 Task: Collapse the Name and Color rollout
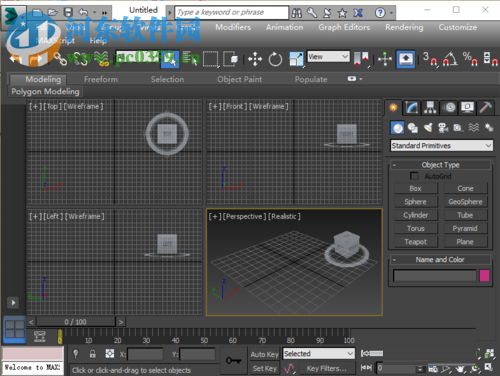pos(440,260)
